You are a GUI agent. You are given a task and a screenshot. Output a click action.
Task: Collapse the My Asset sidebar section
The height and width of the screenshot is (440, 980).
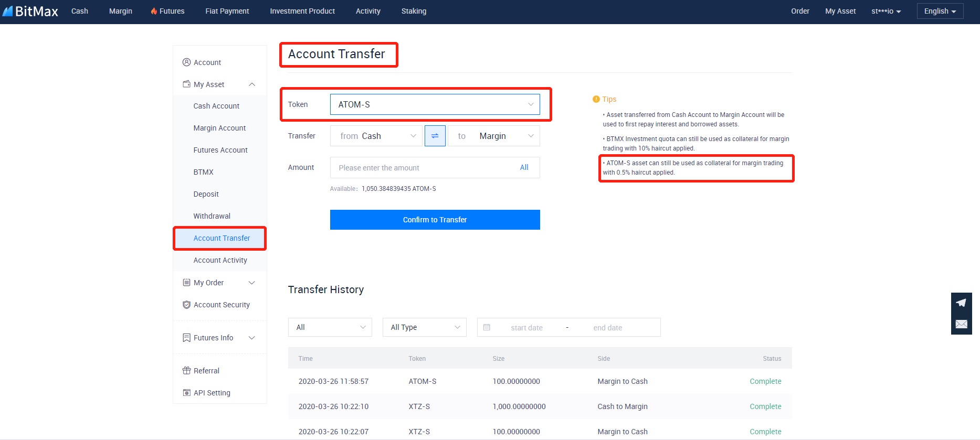[x=252, y=84]
